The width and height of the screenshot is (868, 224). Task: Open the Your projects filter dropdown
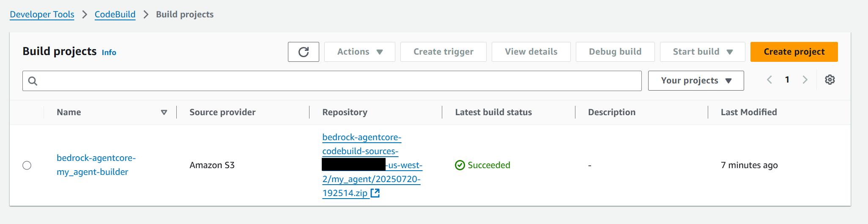coord(695,80)
